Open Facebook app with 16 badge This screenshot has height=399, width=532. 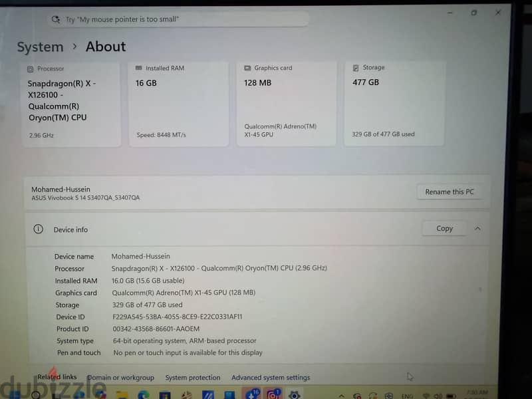252,394
